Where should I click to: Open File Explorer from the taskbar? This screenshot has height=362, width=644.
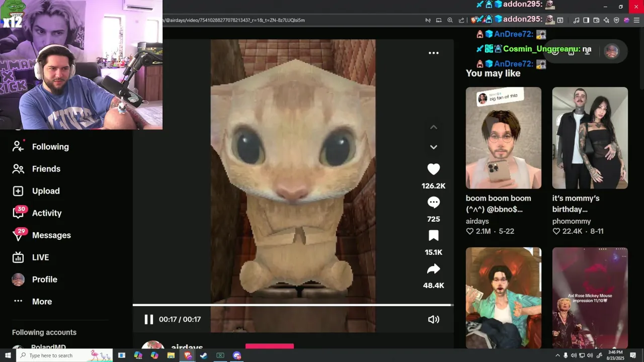coord(171,355)
